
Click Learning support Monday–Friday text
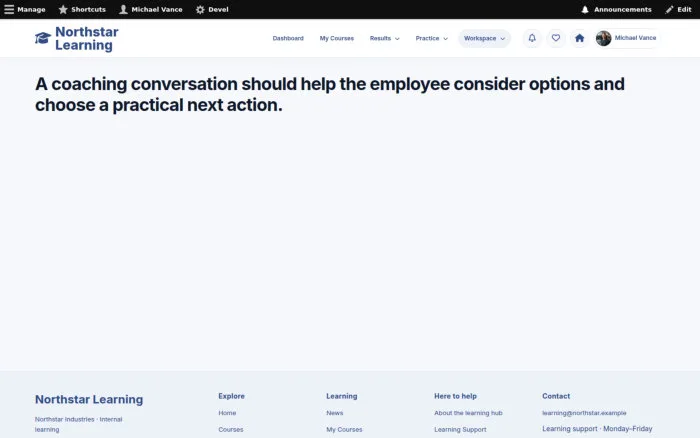tap(597, 429)
